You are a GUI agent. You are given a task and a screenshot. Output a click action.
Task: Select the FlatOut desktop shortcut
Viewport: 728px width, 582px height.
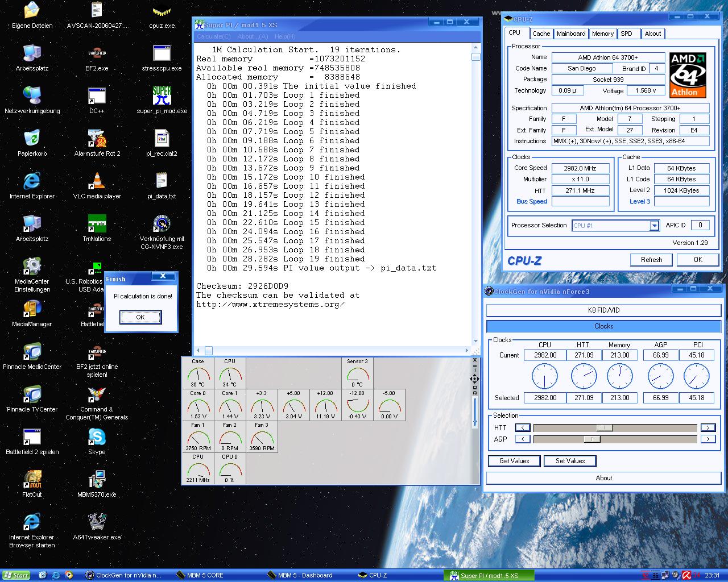(x=32, y=485)
